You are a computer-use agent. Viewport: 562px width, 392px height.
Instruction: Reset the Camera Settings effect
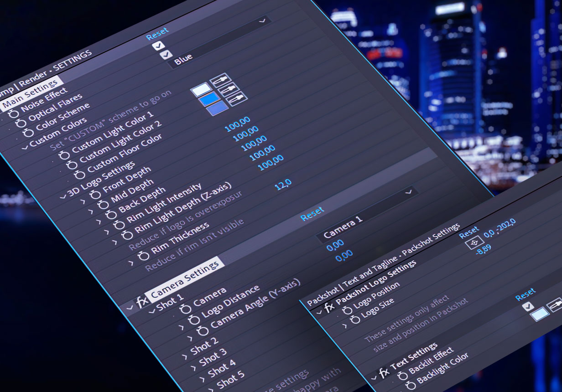tap(312, 213)
